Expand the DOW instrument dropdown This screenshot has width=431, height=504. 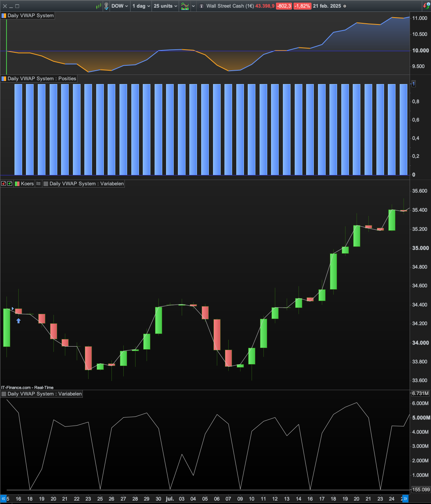click(120, 6)
